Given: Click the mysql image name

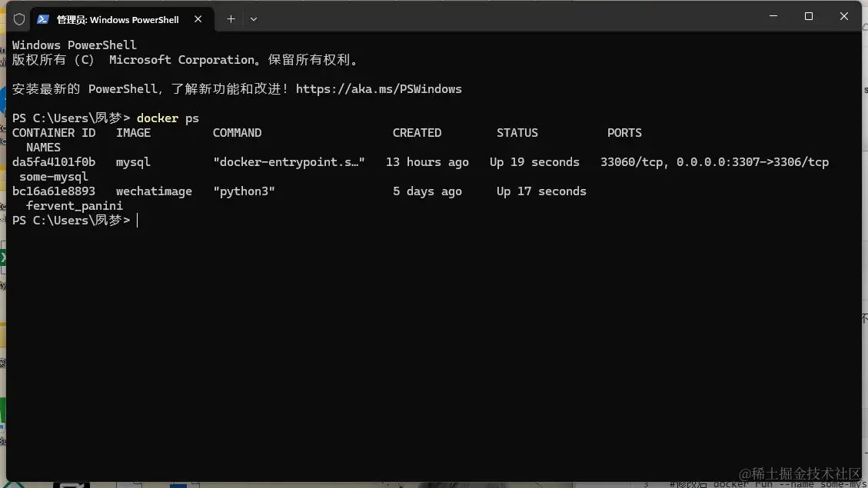Looking at the screenshot, I should (133, 162).
